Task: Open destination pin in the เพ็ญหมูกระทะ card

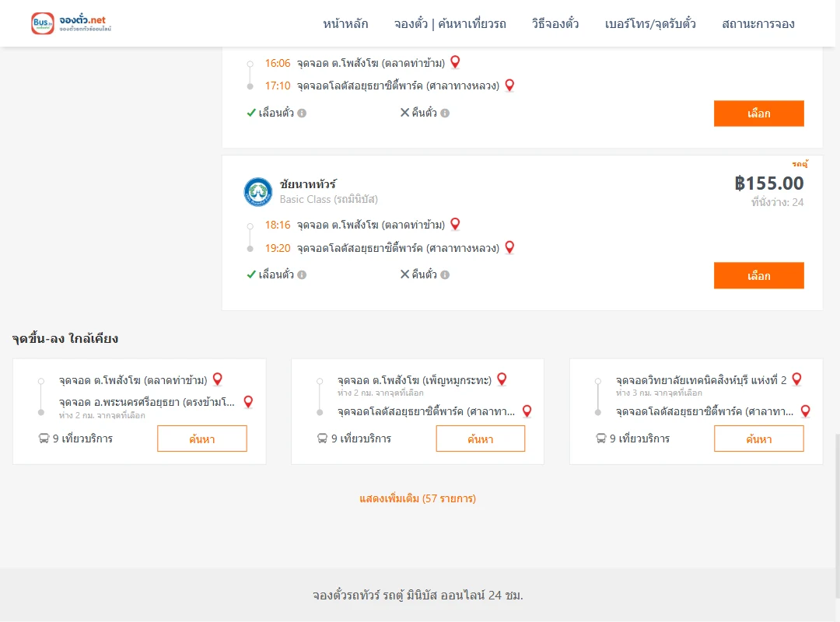Action: (x=527, y=411)
